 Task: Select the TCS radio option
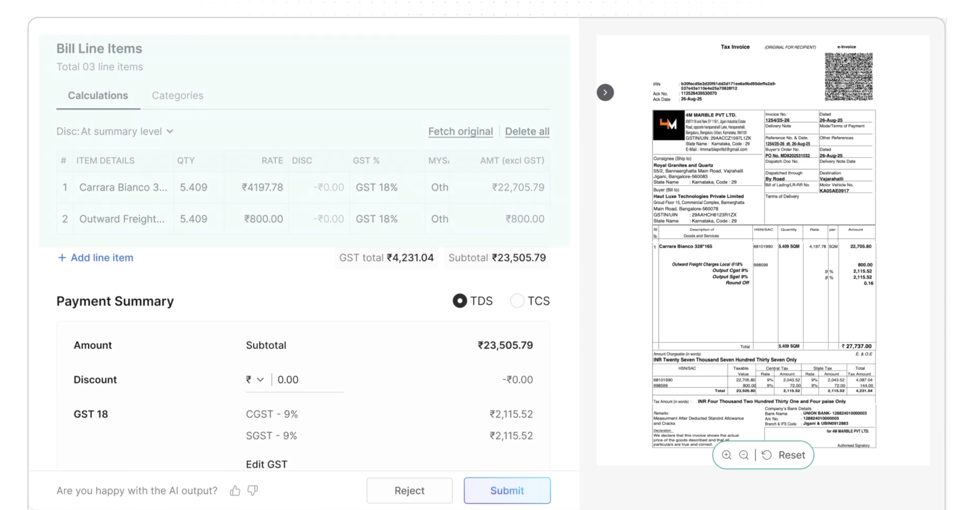pyautogui.click(x=517, y=301)
